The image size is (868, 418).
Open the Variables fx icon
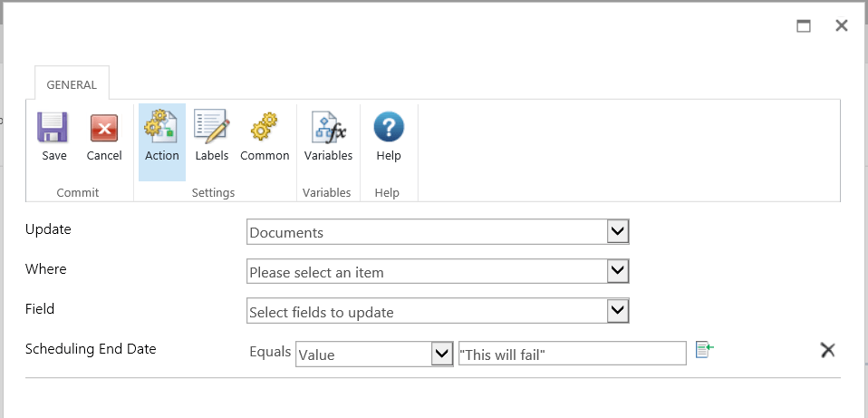(x=328, y=127)
